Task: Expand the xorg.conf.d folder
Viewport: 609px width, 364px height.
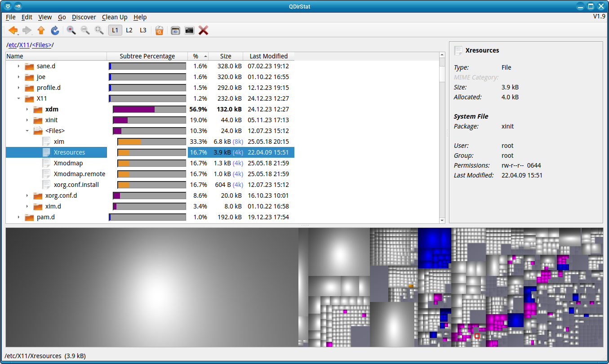Action: pyautogui.click(x=27, y=195)
